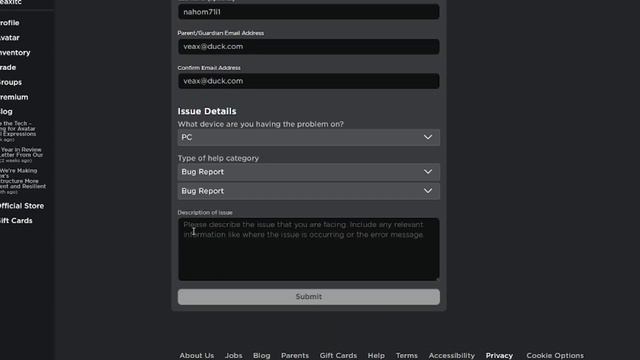This screenshot has width=640, height=360.
Task: Open Profile in the sidebar
Action: tap(9, 23)
